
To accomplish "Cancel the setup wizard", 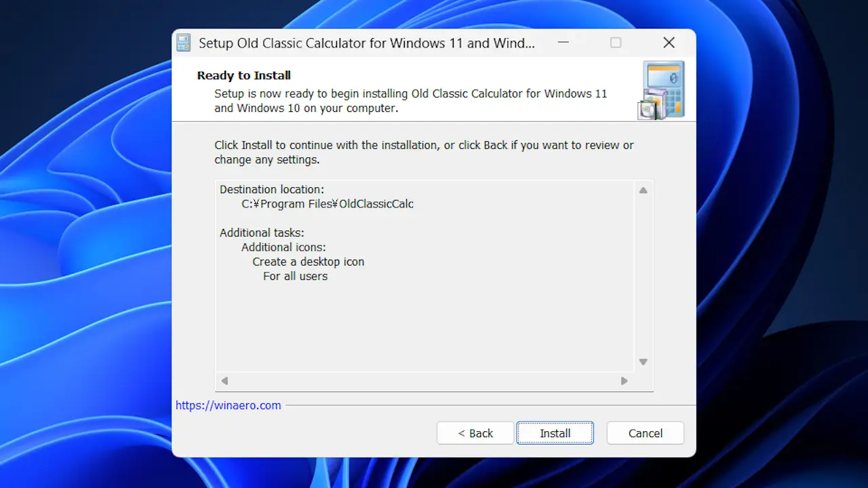I will 645,433.
